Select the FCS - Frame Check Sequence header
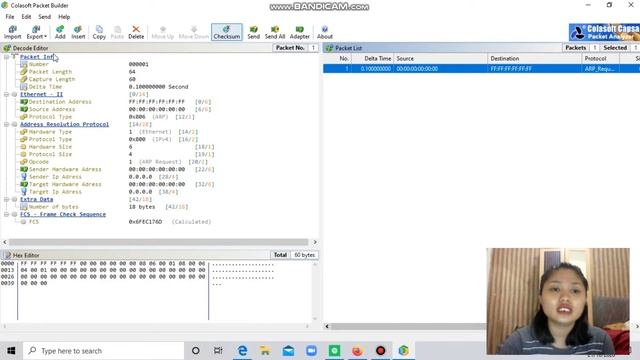 pyautogui.click(x=62, y=214)
